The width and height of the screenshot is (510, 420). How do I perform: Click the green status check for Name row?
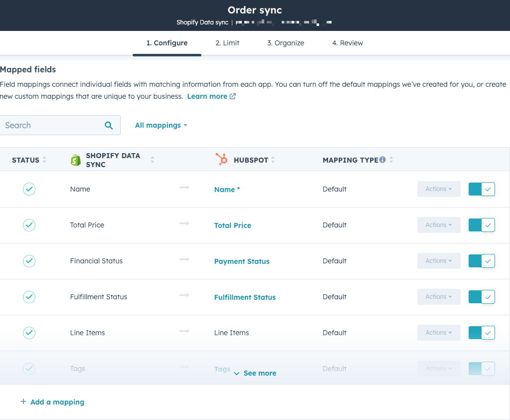[29, 189]
